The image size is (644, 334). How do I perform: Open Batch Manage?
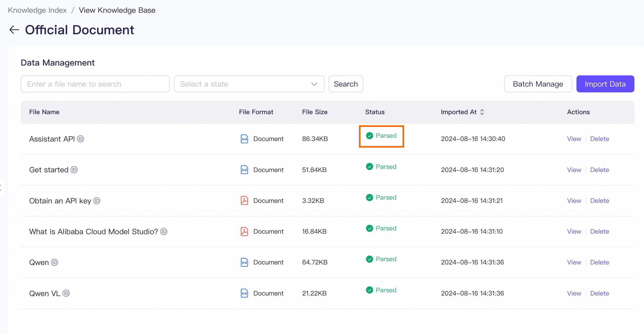click(x=538, y=84)
